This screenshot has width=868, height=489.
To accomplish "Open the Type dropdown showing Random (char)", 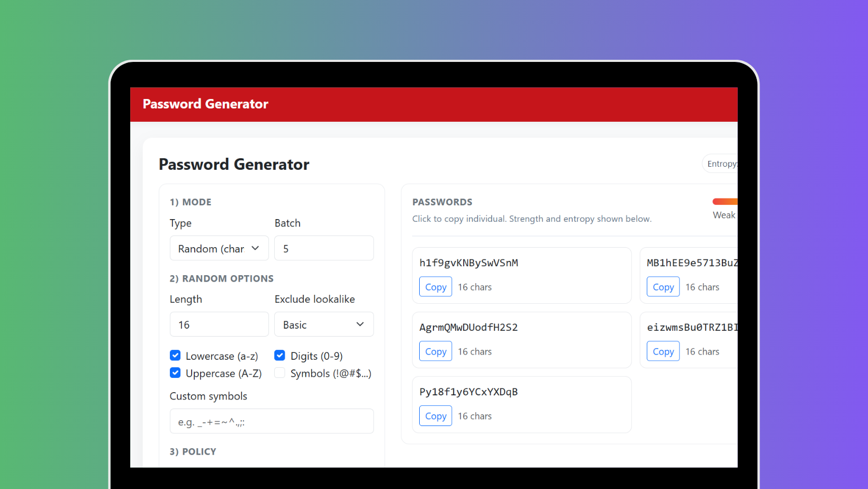I will pyautogui.click(x=219, y=248).
